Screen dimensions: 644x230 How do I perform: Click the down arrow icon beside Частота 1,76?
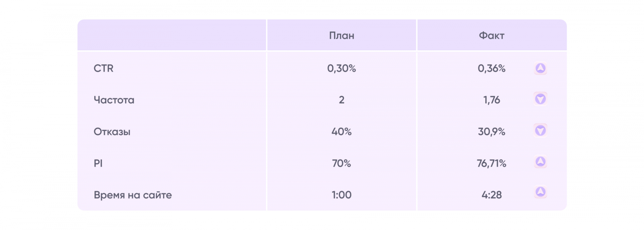click(540, 99)
